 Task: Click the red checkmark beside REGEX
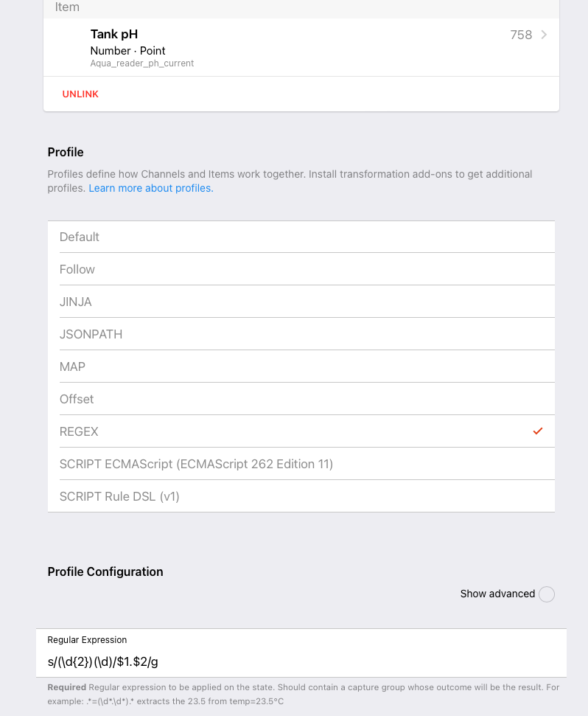(538, 431)
